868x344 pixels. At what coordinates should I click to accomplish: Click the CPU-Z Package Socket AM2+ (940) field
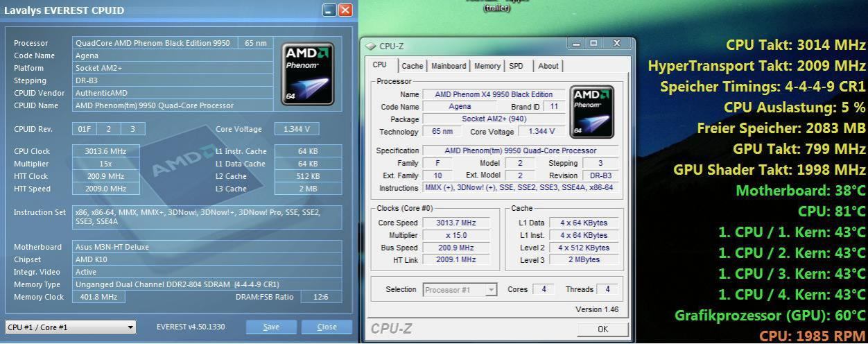point(494,119)
